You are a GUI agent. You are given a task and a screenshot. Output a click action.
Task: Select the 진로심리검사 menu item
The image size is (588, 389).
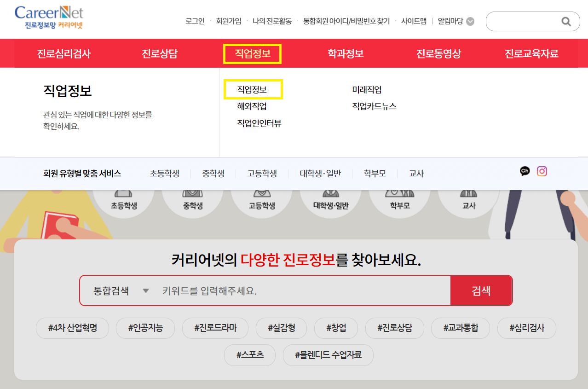(x=63, y=53)
